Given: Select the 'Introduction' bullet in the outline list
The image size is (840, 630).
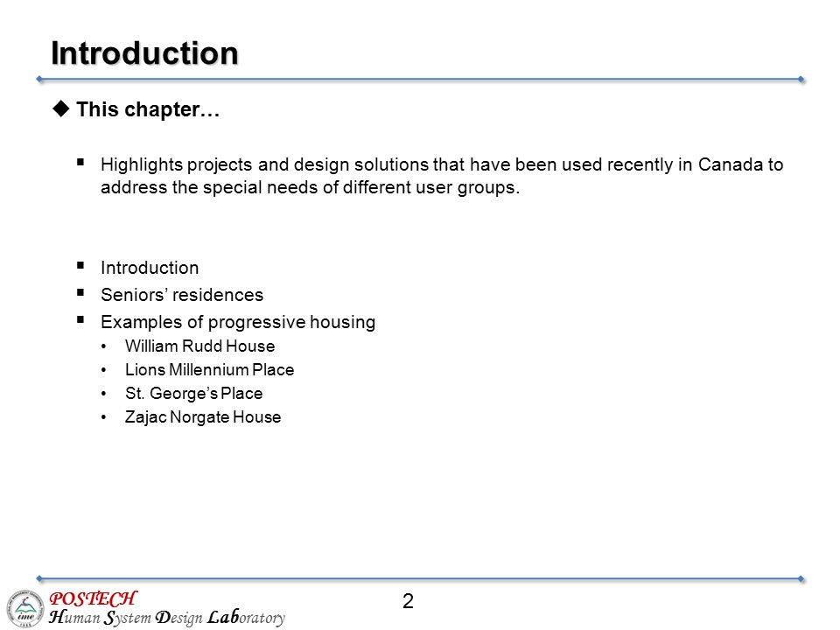Looking at the screenshot, I should click(x=150, y=268).
